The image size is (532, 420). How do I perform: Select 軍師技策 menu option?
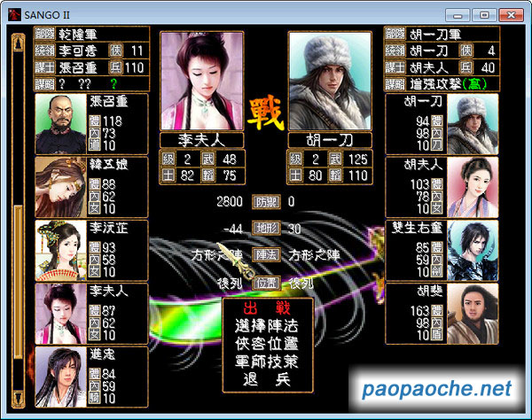coord(267,362)
